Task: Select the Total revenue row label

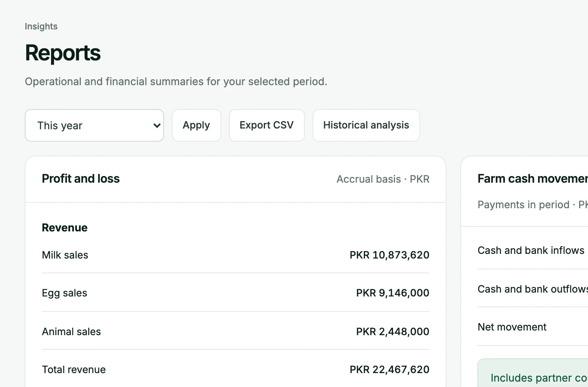Action: click(74, 370)
